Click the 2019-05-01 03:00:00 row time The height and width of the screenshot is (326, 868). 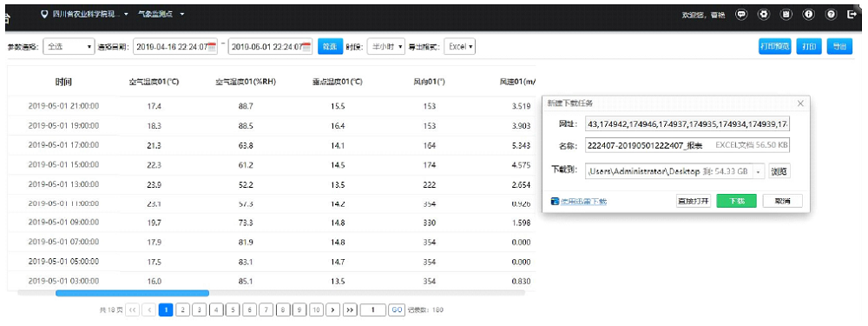[63, 281]
